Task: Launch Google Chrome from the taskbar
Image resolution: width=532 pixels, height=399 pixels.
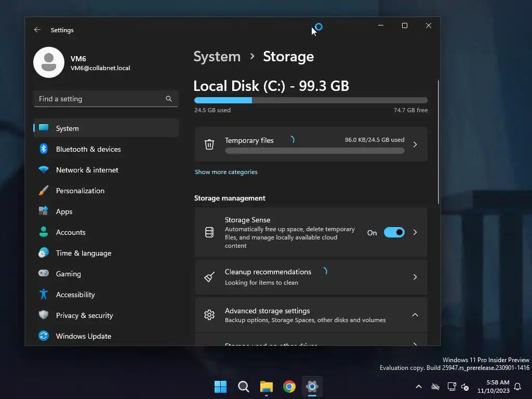Action: 289,387
